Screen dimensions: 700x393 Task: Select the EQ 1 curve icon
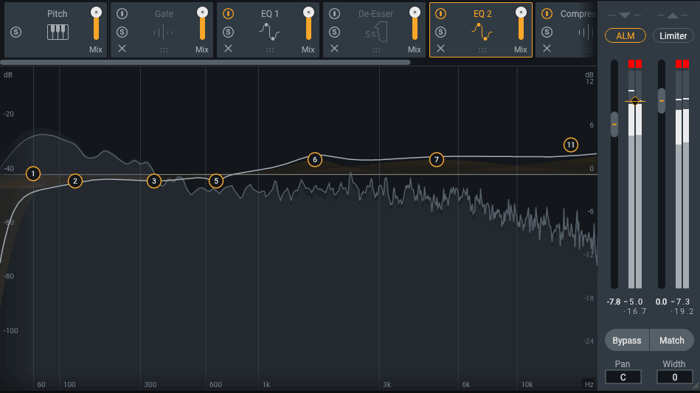coord(270,32)
